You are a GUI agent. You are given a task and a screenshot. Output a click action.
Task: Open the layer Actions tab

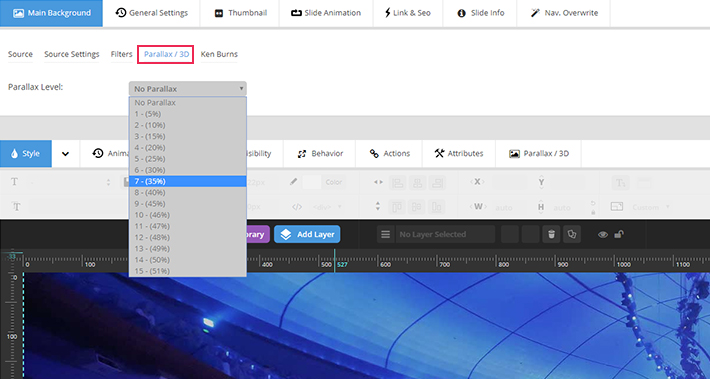pos(389,154)
